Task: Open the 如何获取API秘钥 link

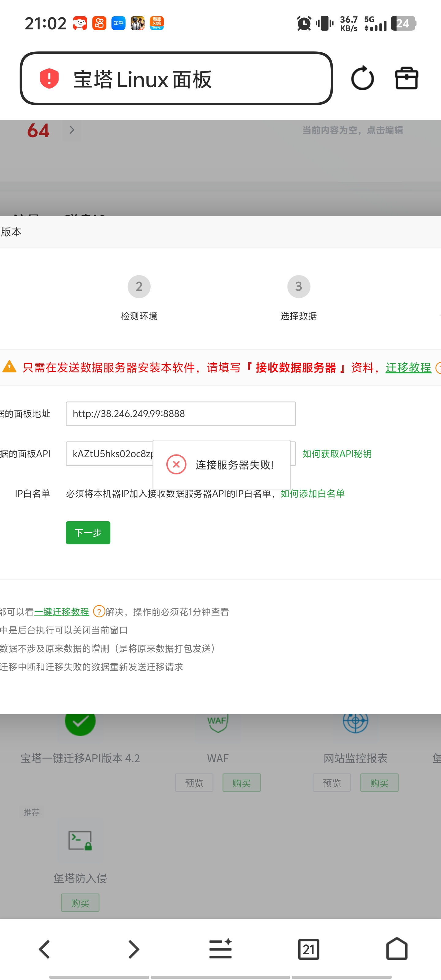Action: 337,454
